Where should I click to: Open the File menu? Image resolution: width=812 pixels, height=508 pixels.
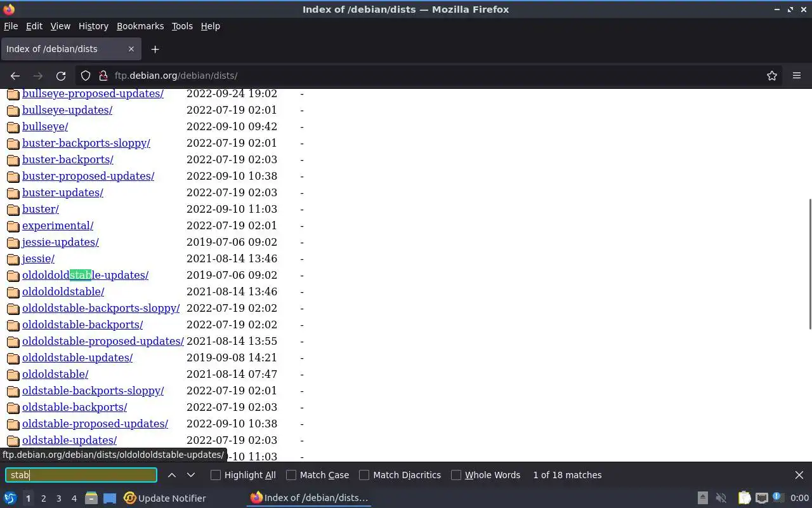tap(11, 26)
